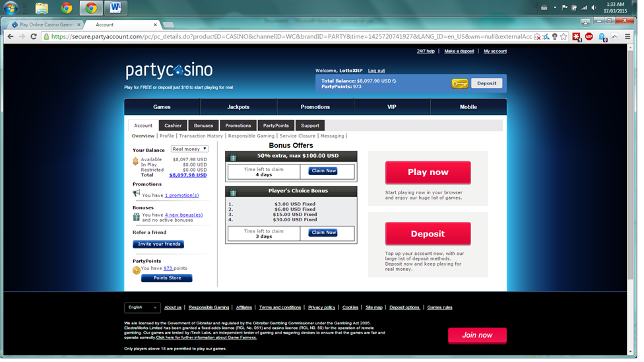
Task: Switch to the Play Online Casino Games browser tab
Action: pyautogui.click(x=46, y=24)
